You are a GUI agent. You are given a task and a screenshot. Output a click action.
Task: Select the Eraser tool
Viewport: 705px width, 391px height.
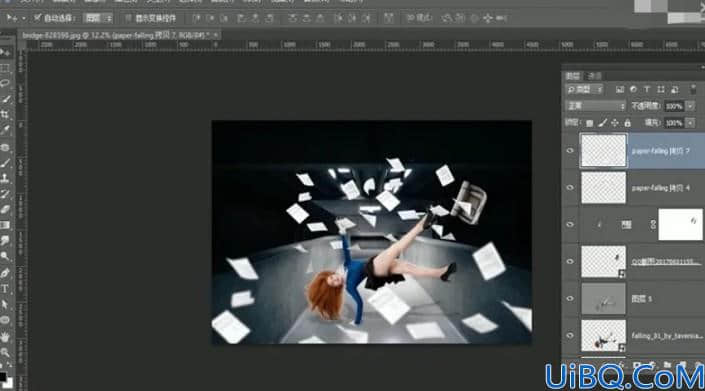point(5,209)
